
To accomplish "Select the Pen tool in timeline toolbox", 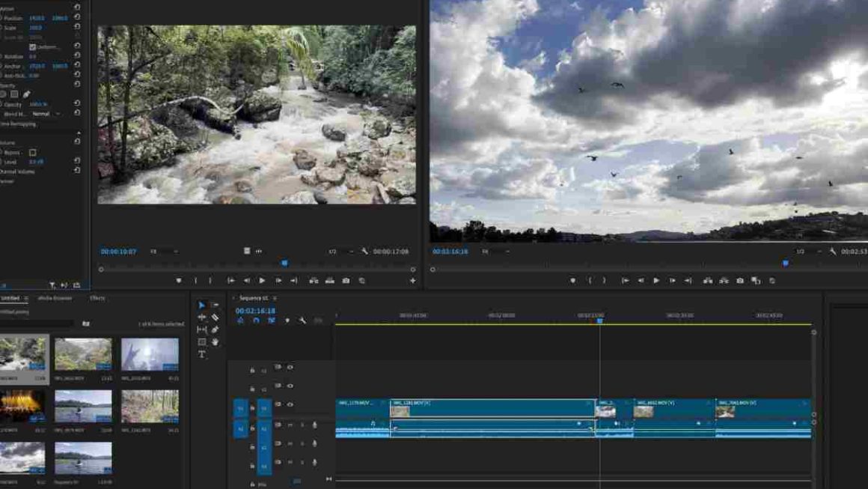I will [215, 329].
